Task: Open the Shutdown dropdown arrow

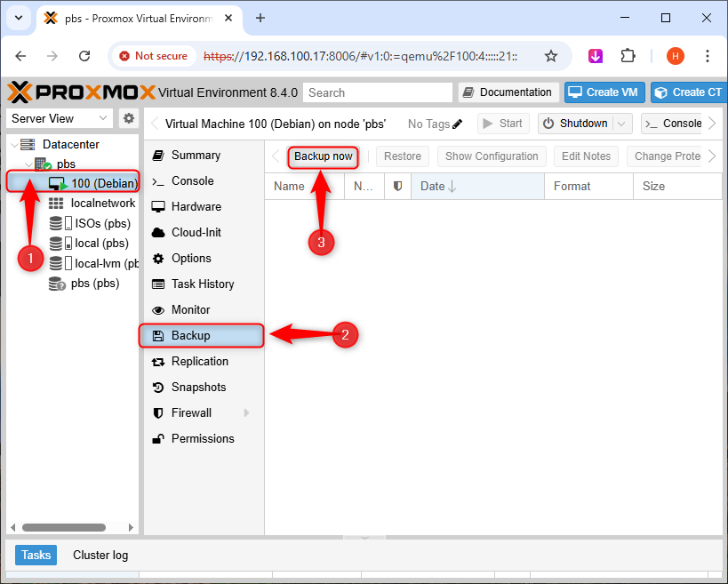Action: (x=621, y=124)
